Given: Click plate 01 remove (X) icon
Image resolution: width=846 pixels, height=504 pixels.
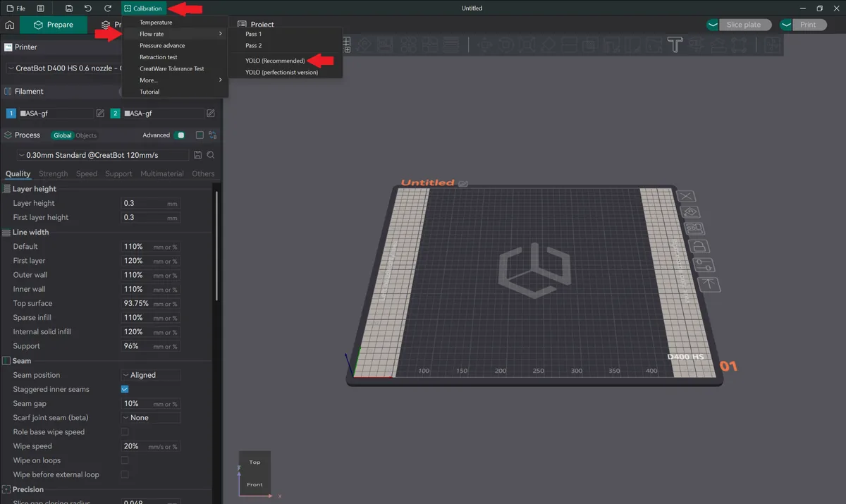Looking at the screenshot, I should [686, 196].
